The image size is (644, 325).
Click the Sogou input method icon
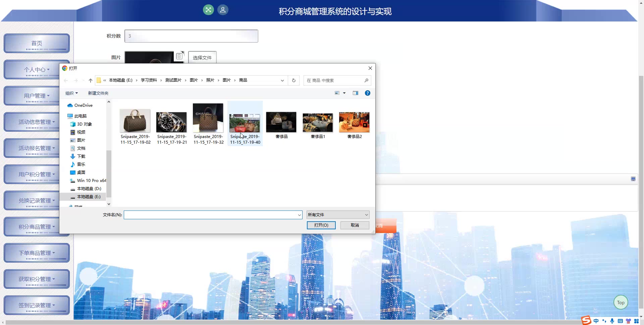coord(586,321)
